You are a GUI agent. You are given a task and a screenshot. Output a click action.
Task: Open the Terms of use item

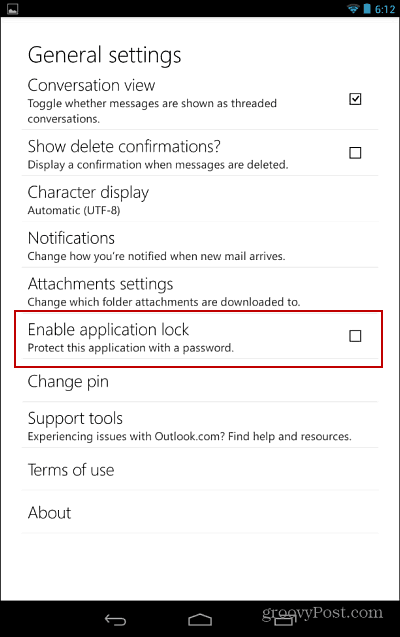pos(200,470)
